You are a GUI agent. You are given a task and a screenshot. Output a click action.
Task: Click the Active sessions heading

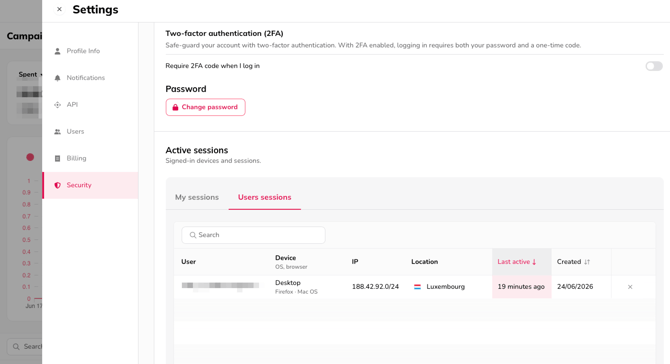(x=197, y=150)
